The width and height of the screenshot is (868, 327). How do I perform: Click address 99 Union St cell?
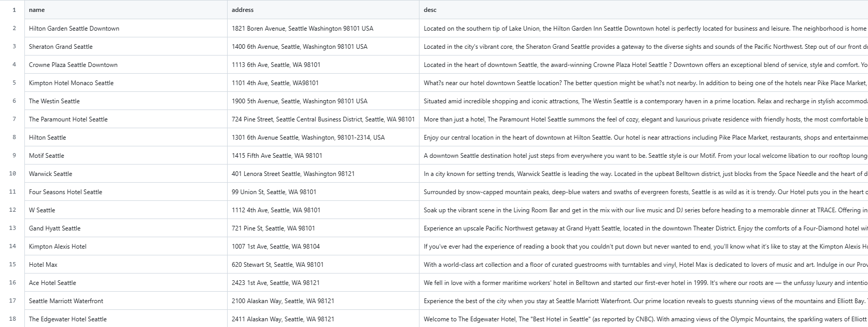[323, 192]
